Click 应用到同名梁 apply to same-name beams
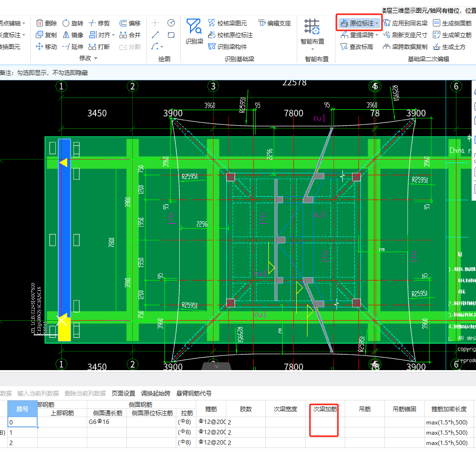476x469 pixels. [405, 23]
